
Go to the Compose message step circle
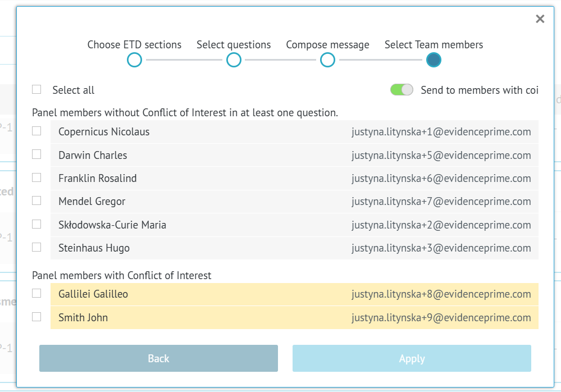point(327,60)
